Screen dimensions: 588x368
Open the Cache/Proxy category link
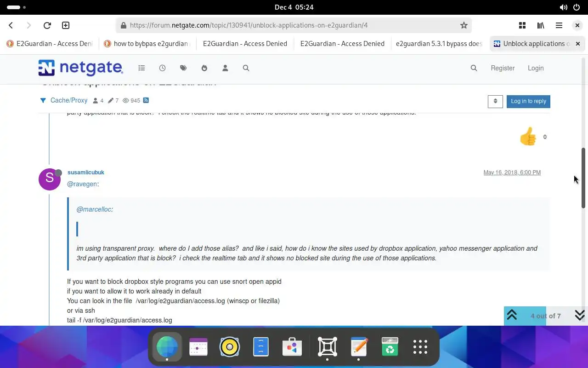point(69,100)
